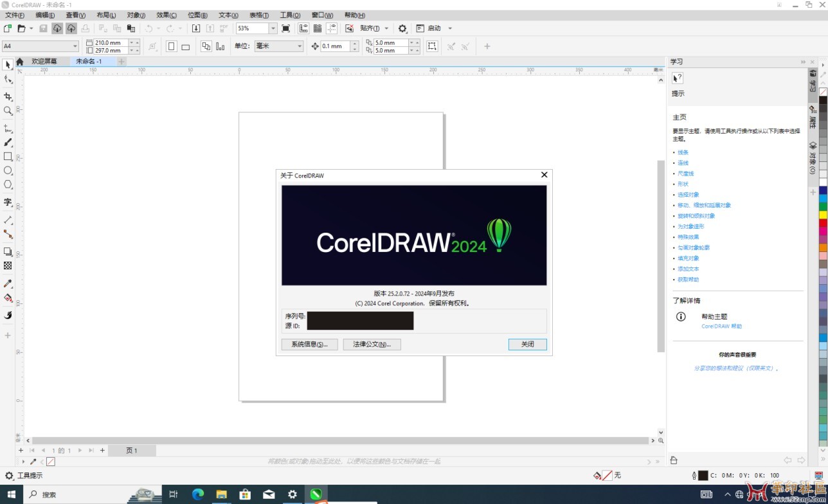Pick the orange swatch in the palette
The height and width of the screenshot is (504, 828).
[x=823, y=248]
